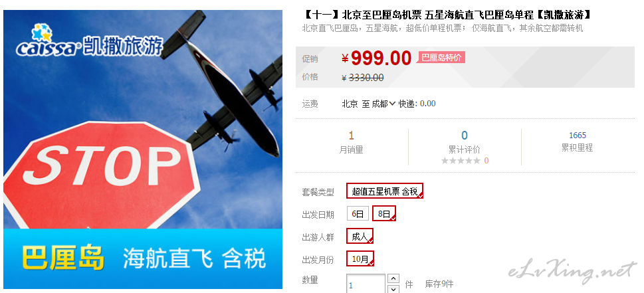Click the quantity input field
The image size is (644, 293).
pos(366,284)
